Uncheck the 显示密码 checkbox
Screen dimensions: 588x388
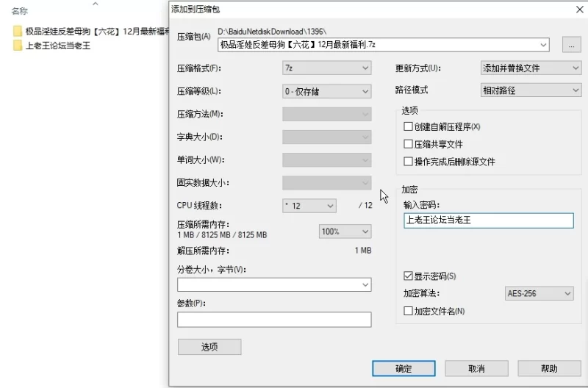(408, 276)
